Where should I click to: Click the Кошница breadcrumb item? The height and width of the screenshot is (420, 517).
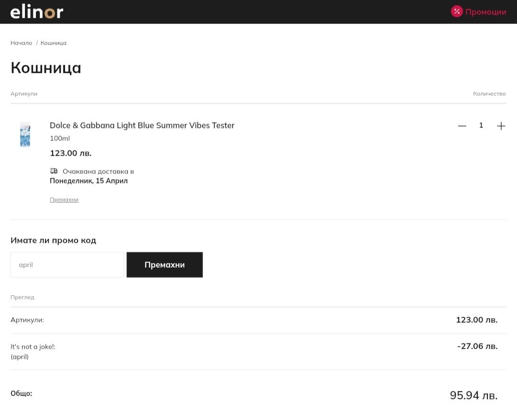(x=54, y=43)
